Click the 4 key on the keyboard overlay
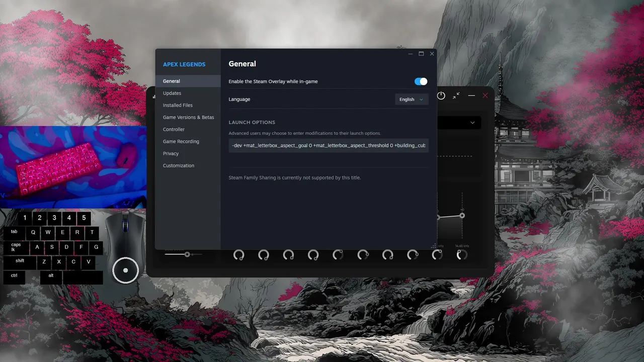Viewport: 644px width, 362px height. pyautogui.click(x=69, y=218)
